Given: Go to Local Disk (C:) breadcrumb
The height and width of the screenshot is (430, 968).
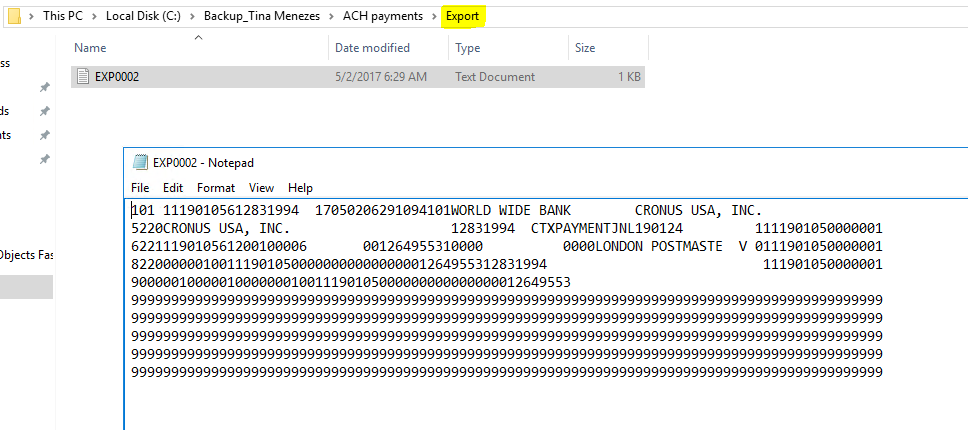Looking at the screenshot, I should (x=143, y=16).
